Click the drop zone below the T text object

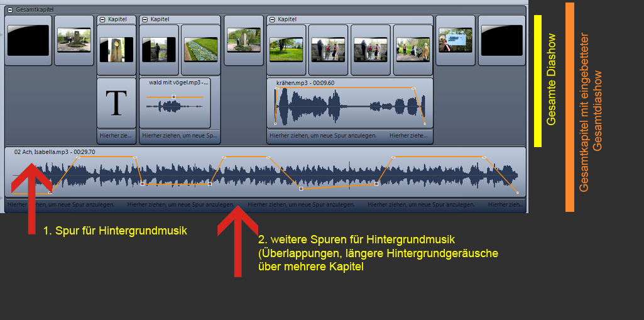[116, 135]
